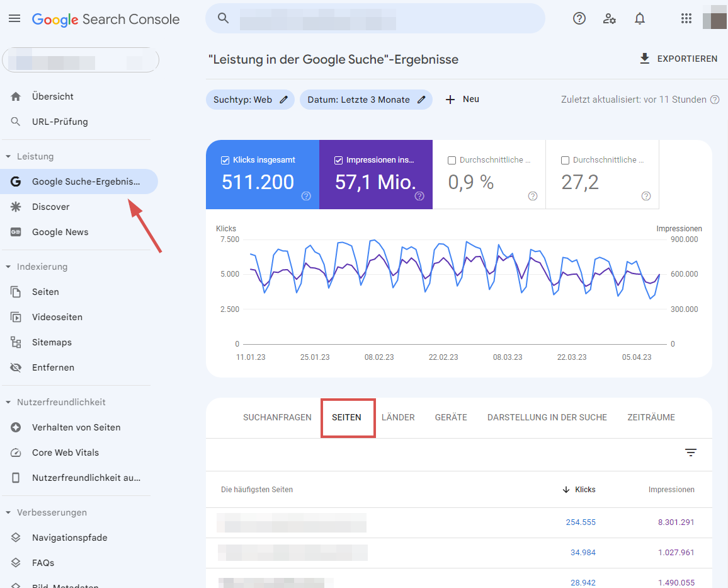This screenshot has width=728, height=588.
Task: Click the Google News icon
Action: point(16,232)
